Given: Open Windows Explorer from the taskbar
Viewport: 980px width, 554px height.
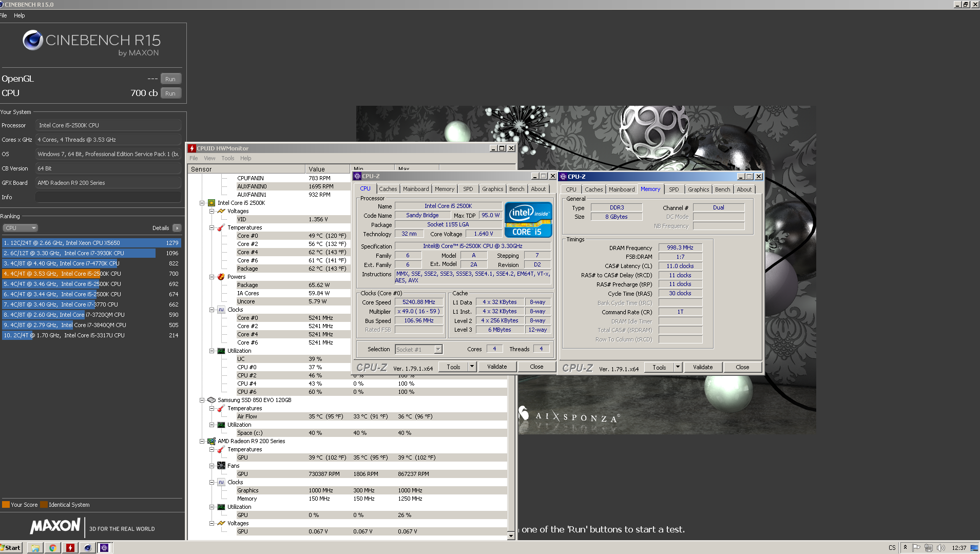Looking at the screenshot, I should (x=35, y=548).
